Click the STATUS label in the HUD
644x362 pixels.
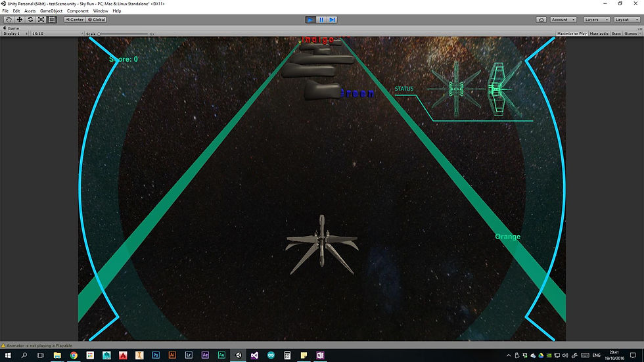pos(404,89)
